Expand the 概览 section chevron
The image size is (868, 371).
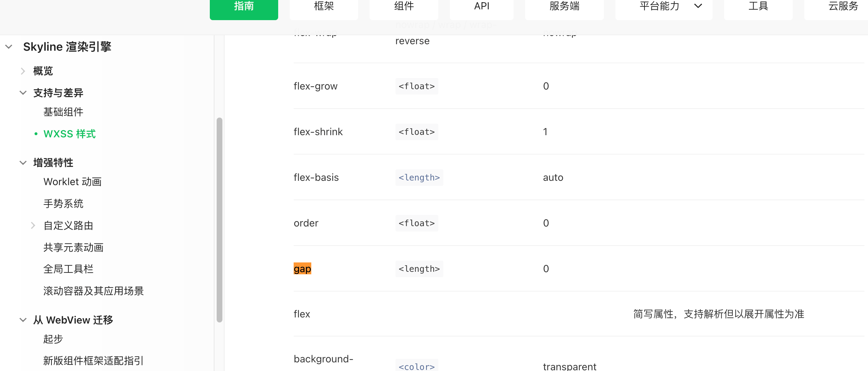point(23,71)
